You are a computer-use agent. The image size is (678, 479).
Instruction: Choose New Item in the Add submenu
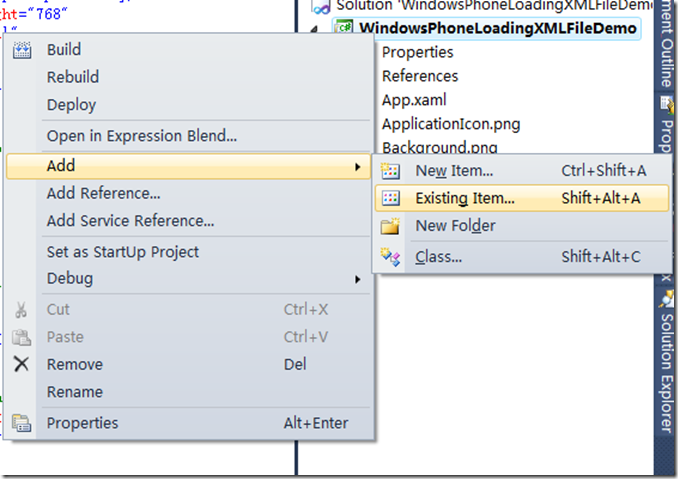point(521,171)
